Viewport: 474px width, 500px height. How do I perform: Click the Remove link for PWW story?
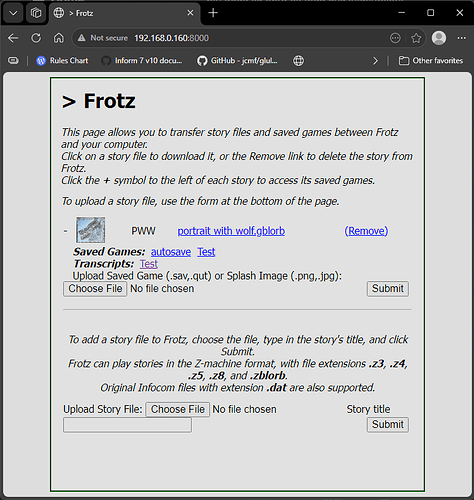coord(366,231)
